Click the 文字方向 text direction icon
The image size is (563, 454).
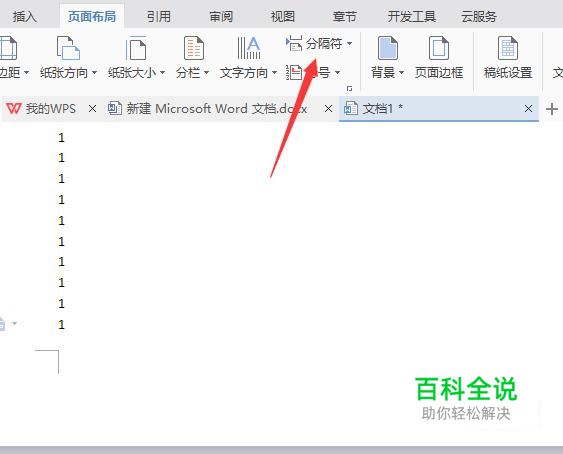[249, 48]
